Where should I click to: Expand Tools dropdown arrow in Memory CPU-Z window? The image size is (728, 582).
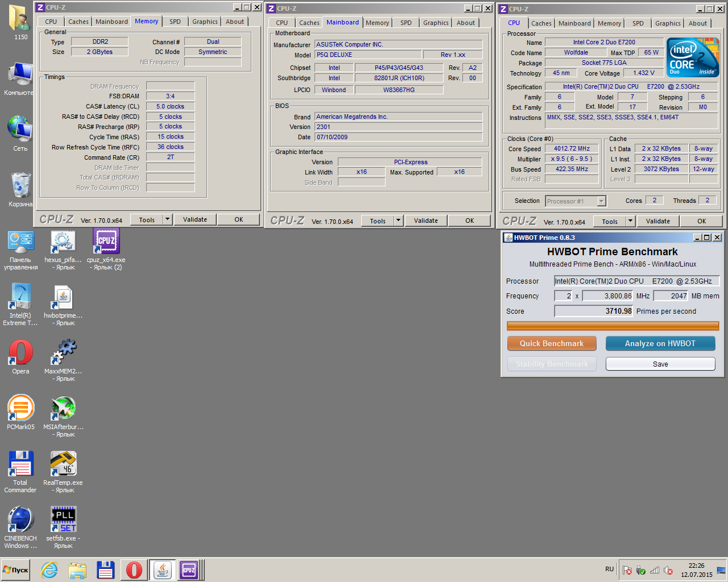click(167, 219)
